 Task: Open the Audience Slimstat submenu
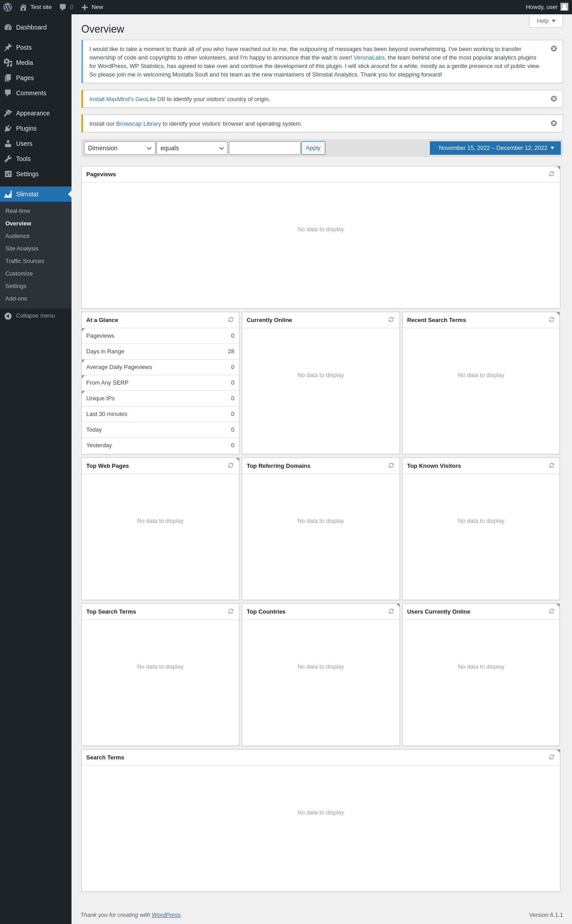pyautogui.click(x=36, y=236)
